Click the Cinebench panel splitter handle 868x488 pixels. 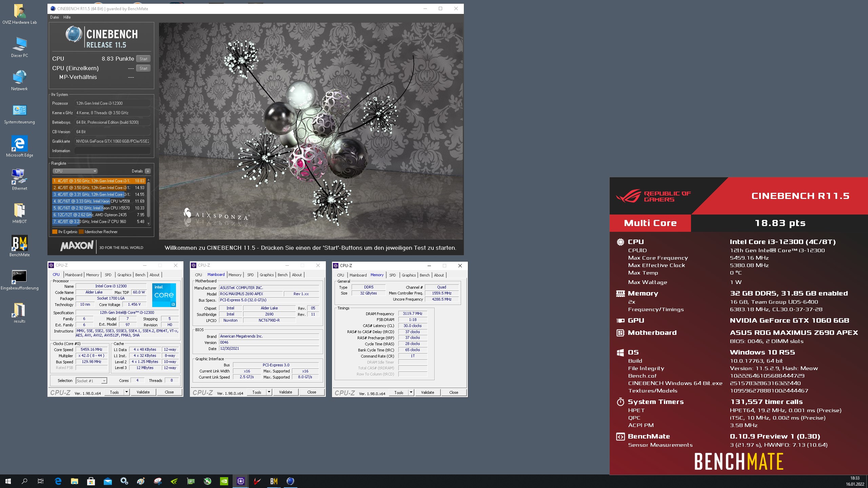(x=157, y=138)
